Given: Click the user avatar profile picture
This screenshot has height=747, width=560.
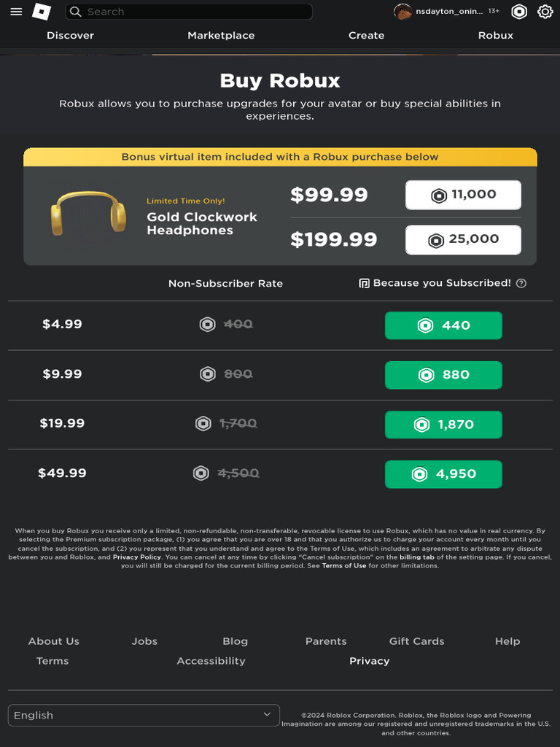Looking at the screenshot, I should (402, 12).
